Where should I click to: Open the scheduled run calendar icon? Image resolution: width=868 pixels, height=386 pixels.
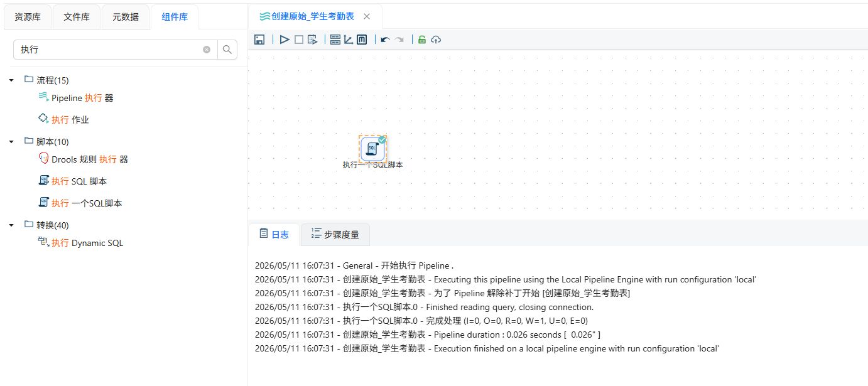(x=312, y=40)
